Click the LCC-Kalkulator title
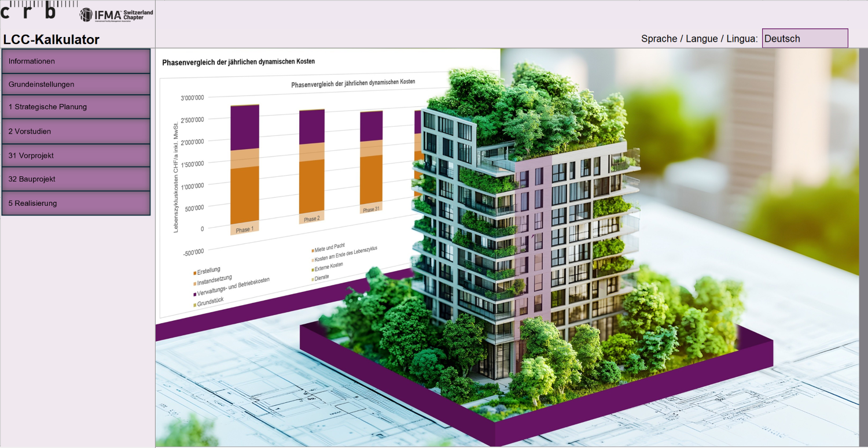 (52, 40)
